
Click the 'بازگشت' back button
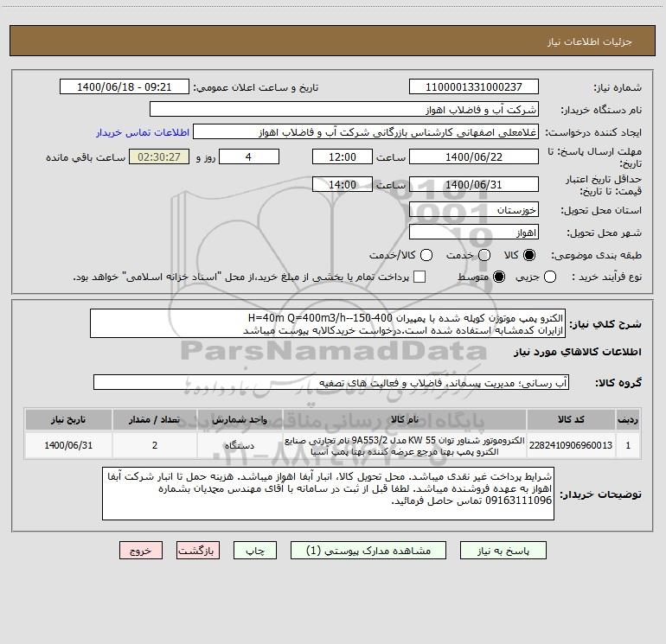pos(198,550)
